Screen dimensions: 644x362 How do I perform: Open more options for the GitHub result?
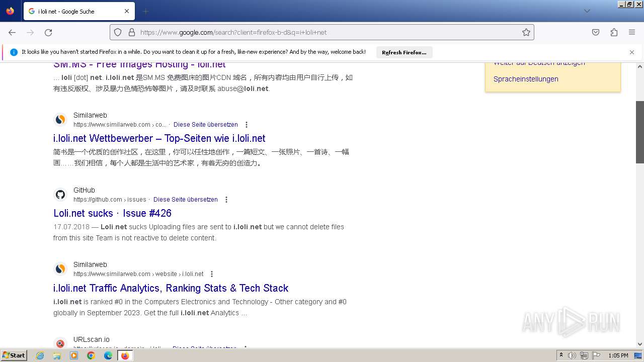[x=226, y=200]
